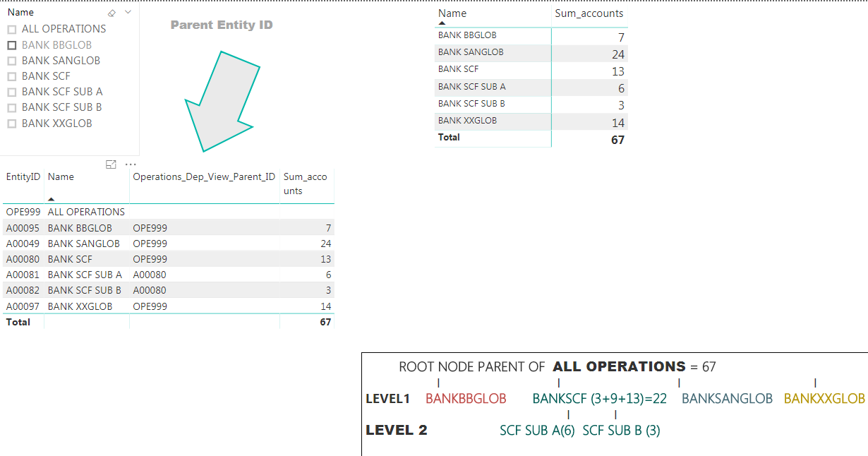Click the A00097 entity ID cell
The image size is (868, 456).
22,306
